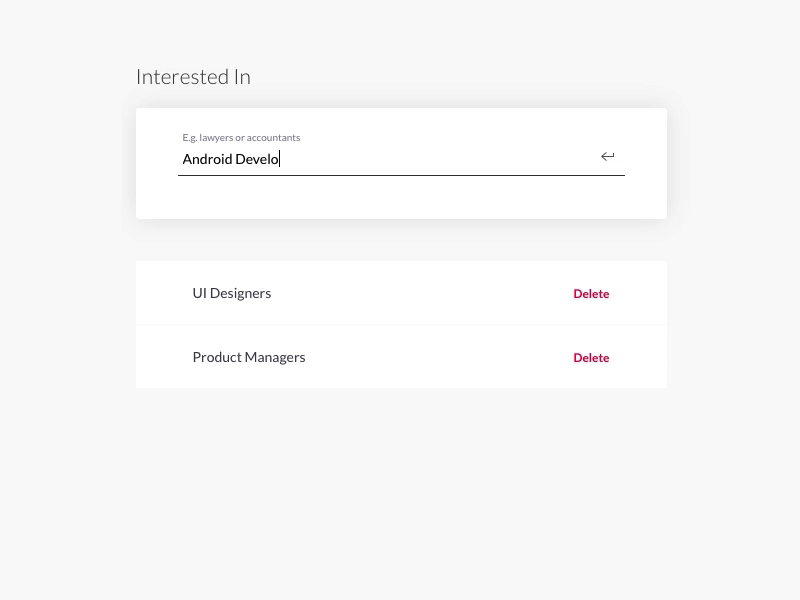800x600 pixels.
Task: Click the input field's underline
Action: pos(400,175)
